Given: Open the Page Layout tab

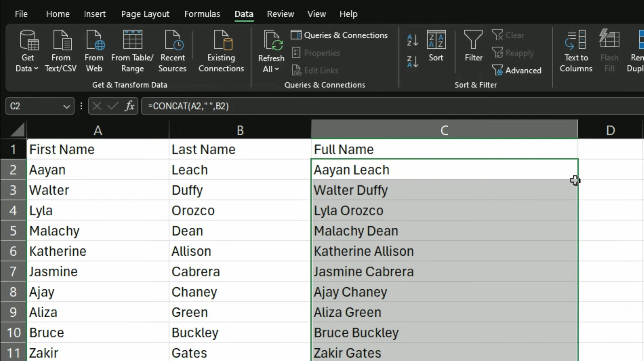Looking at the screenshot, I should (x=145, y=14).
